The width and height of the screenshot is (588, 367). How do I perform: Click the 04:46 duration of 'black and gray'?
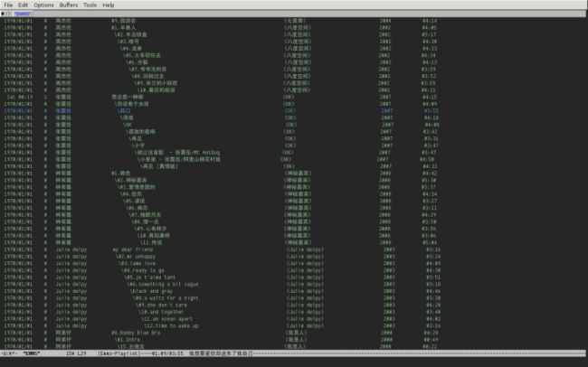tap(433, 291)
